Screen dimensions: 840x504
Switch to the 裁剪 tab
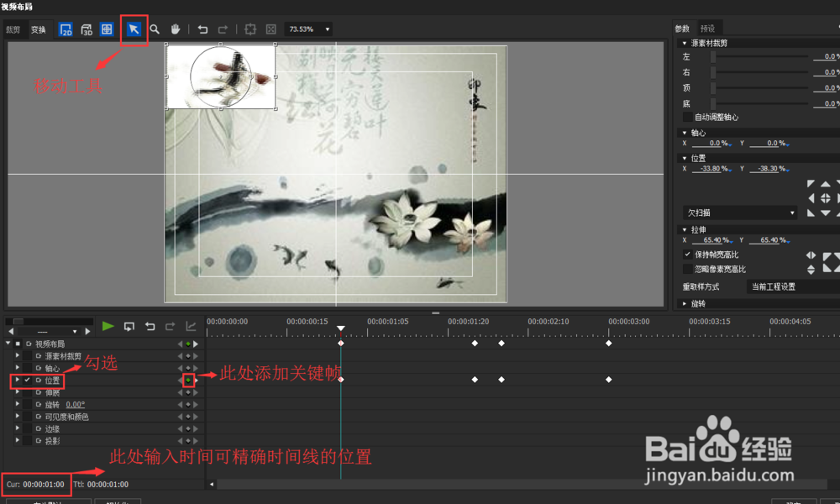13,30
